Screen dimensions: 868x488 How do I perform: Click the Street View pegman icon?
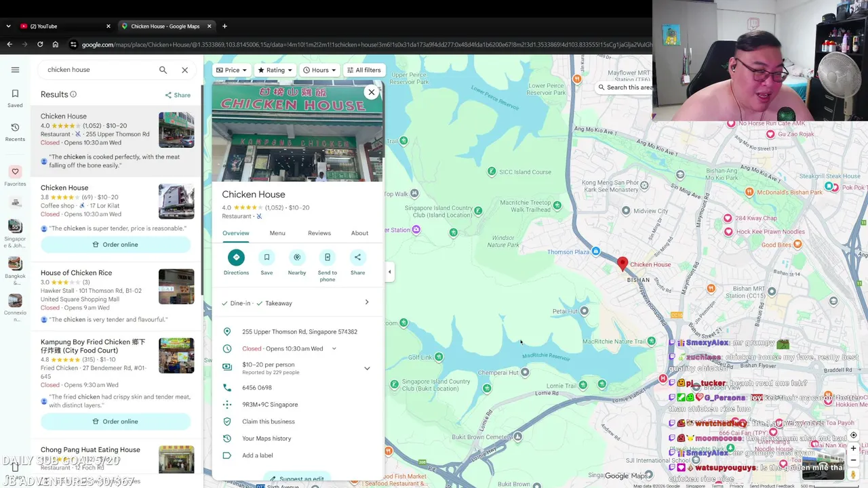[x=854, y=475]
